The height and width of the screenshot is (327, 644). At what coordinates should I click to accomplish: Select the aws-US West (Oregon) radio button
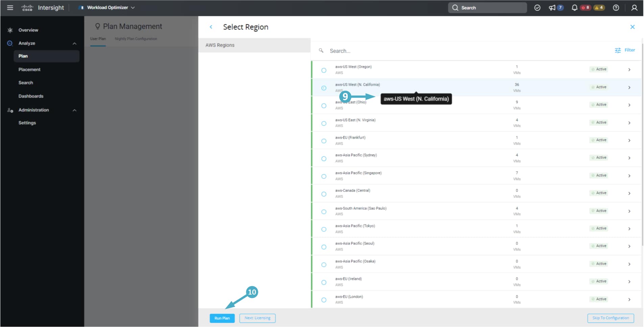click(324, 70)
